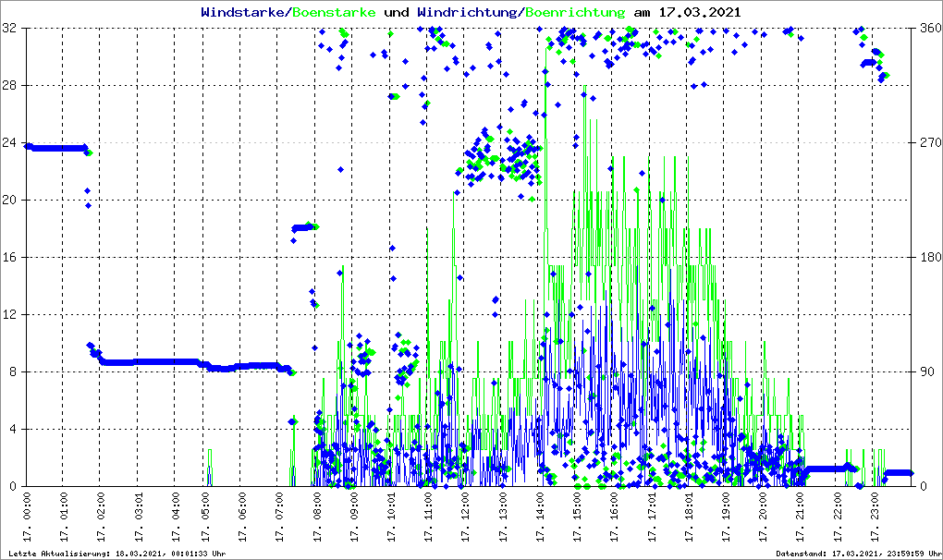The image size is (943, 560).
Task: Click the blue 'Windstarke' title word
Action: [244, 12]
